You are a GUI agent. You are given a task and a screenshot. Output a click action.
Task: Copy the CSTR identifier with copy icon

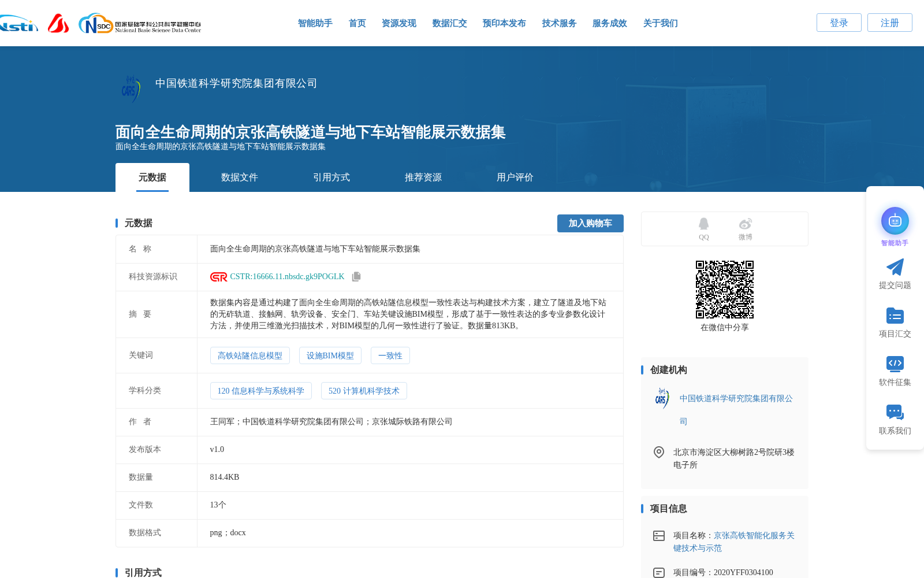356,277
